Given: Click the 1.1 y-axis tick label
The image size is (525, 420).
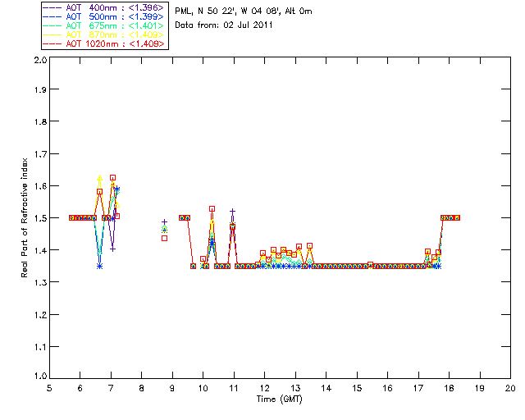Looking at the screenshot, I should [x=40, y=347].
